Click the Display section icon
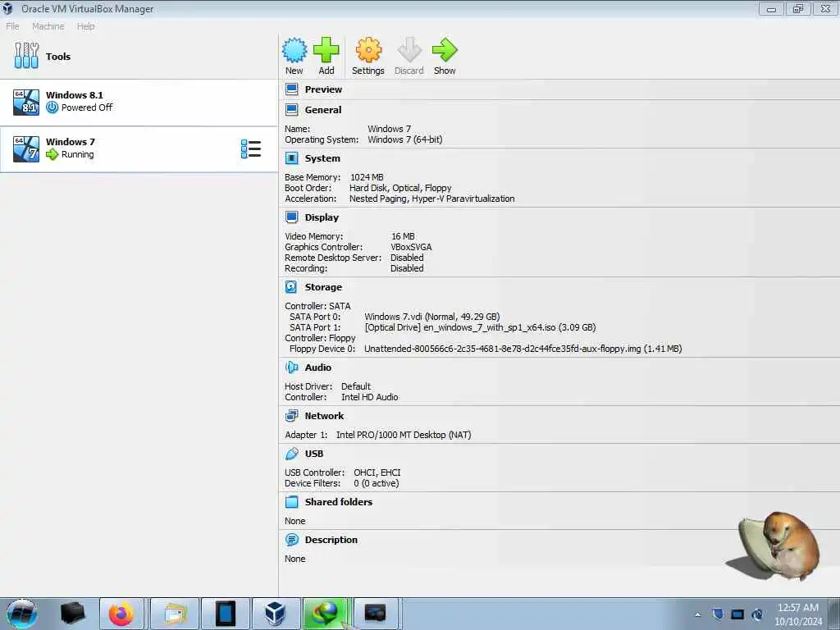This screenshot has height=630, width=840. (x=292, y=217)
